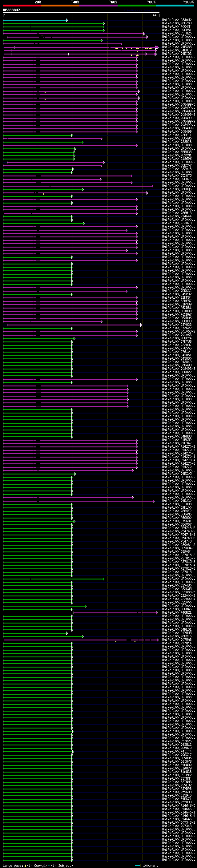This screenshot has height=868, width=197.
Task: Open the UniRef100_O76104 row label
Action: tap(177, 352)
